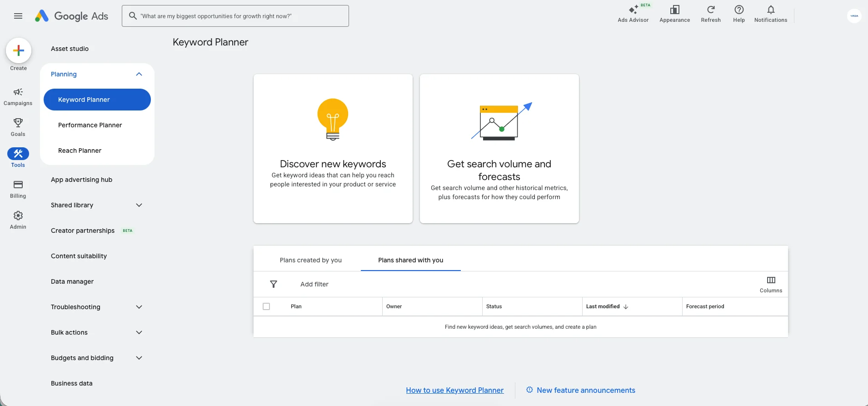This screenshot has width=868, height=406.
Task: Click the filter funnel icon
Action: pyautogui.click(x=274, y=284)
